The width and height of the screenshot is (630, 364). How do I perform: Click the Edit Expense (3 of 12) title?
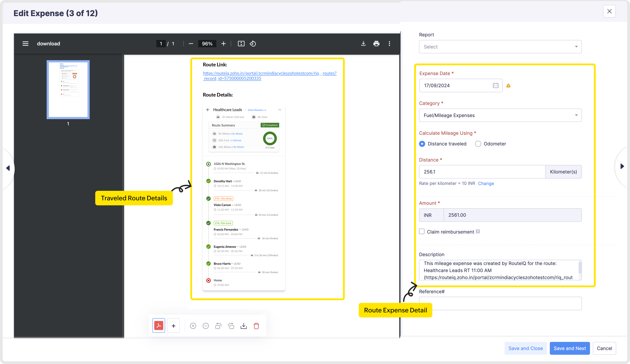pyautogui.click(x=56, y=13)
